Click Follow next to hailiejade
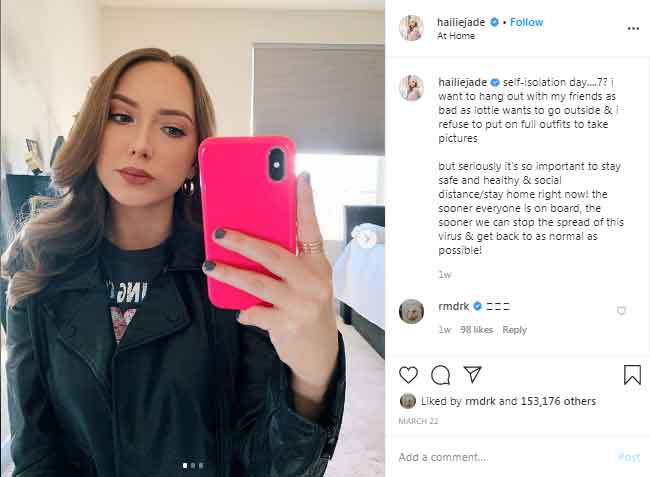This screenshot has width=650, height=477. coord(526,22)
